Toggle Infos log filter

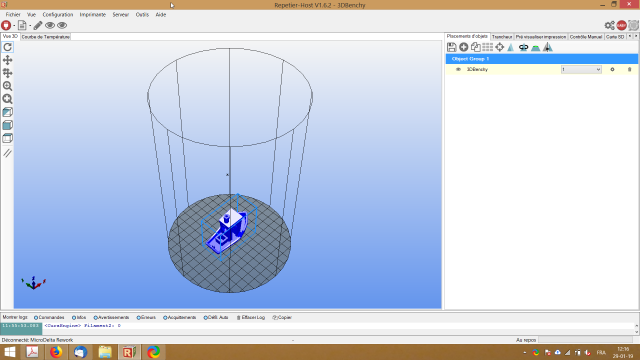pos(79,318)
